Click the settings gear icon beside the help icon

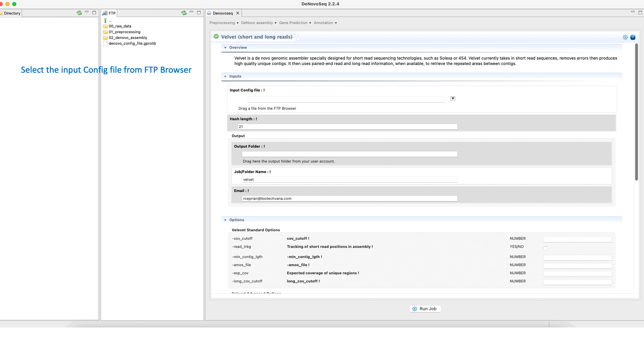click(625, 37)
